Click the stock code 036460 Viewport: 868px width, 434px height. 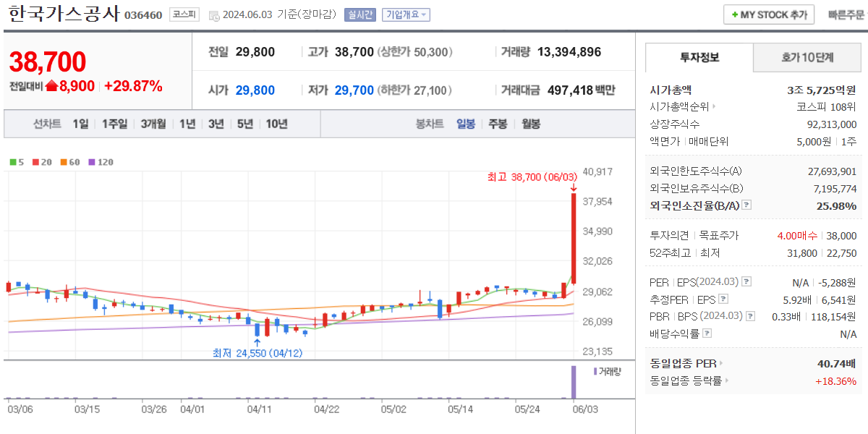click(x=143, y=15)
